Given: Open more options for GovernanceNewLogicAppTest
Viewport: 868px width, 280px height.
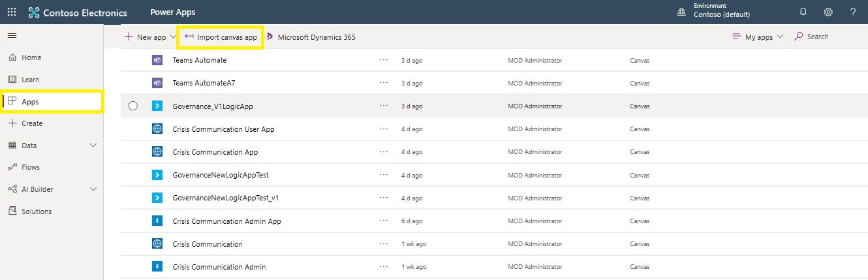Looking at the screenshot, I should 384,175.
